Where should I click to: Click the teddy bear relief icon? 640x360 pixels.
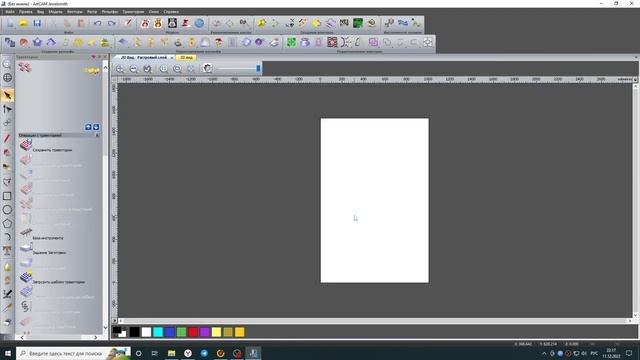pos(158,23)
